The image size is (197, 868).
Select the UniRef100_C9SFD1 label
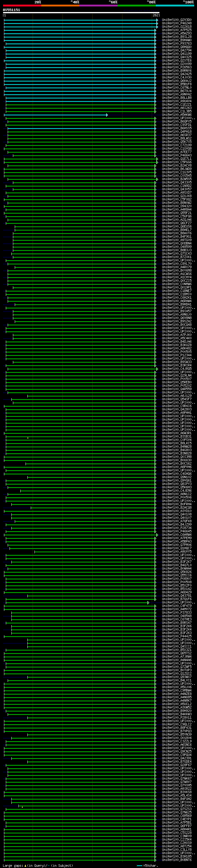tap(177, 125)
